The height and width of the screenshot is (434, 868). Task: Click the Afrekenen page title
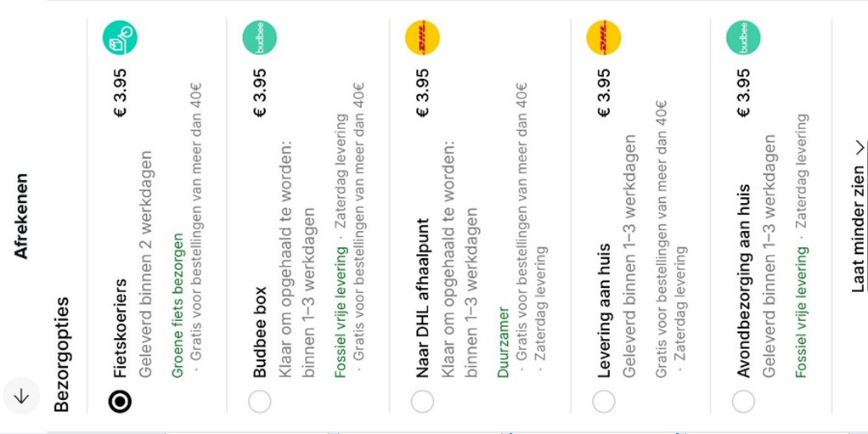click(21, 216)
